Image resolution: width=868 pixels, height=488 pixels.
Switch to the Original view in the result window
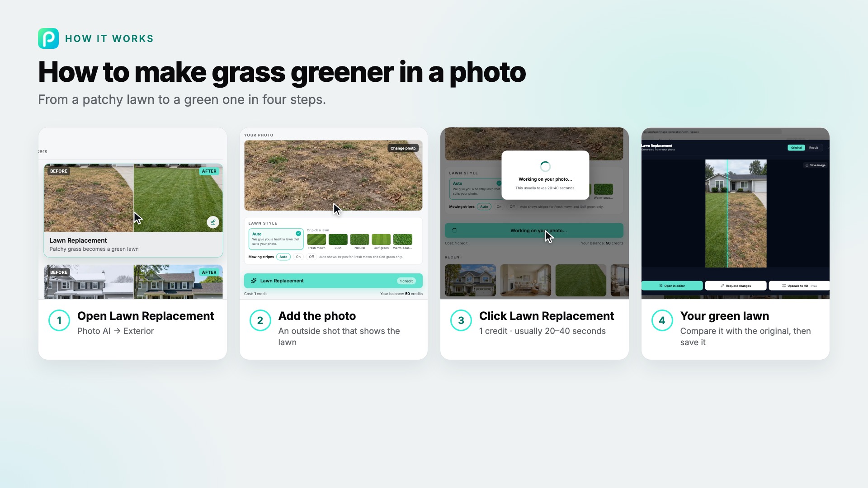(796, 148)
